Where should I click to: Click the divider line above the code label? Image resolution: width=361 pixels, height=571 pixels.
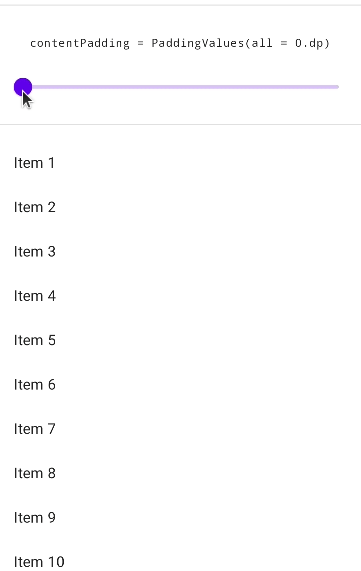(x=180, y=5)
